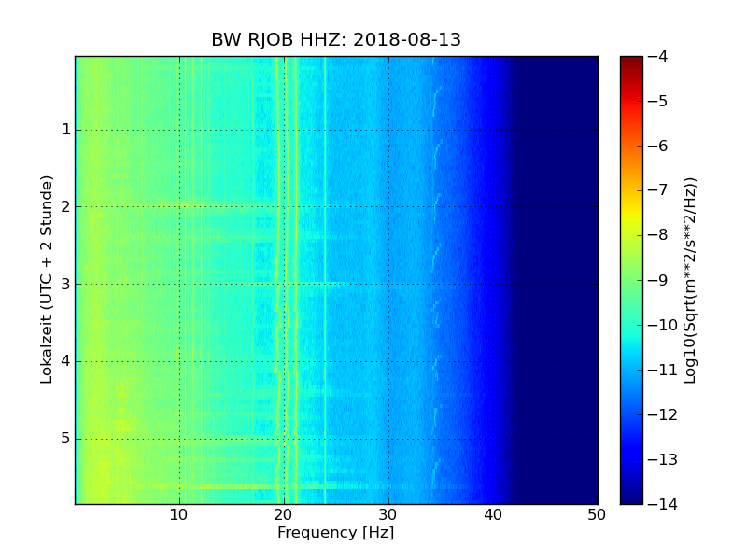Click colorbar tick label '−7'
This screenshot has height=560, width=747.
[658, 190]
